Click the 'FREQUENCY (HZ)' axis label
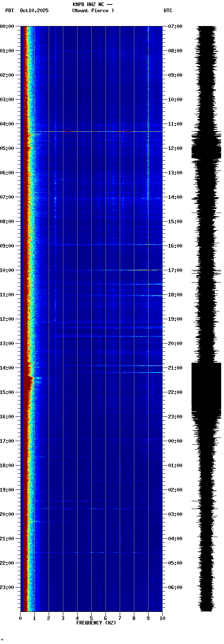The width and height of the screenshot is (224, 644). coord(96,623)
